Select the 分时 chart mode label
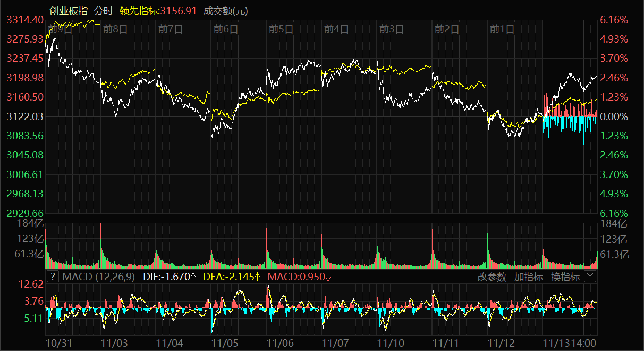Viewport: 644px width, 351px height. [x=104, y=11]
